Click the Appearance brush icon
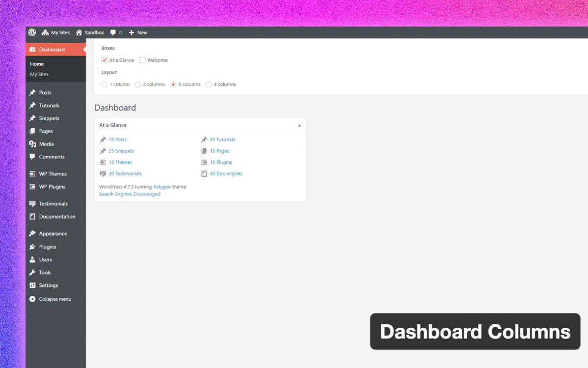 click(x=32, y=233)
